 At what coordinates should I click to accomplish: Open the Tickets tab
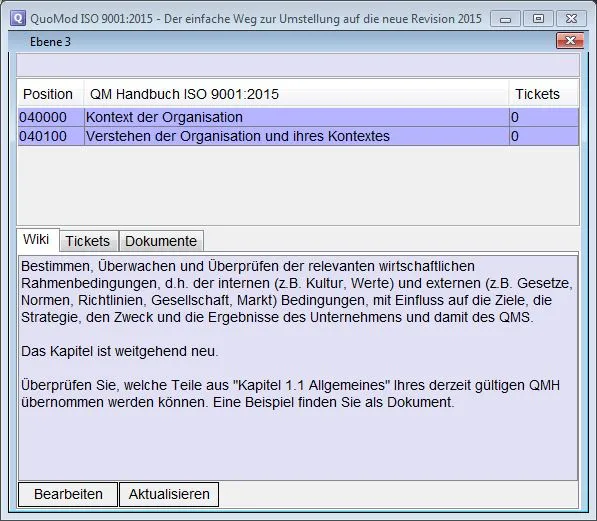click(89, 241)
